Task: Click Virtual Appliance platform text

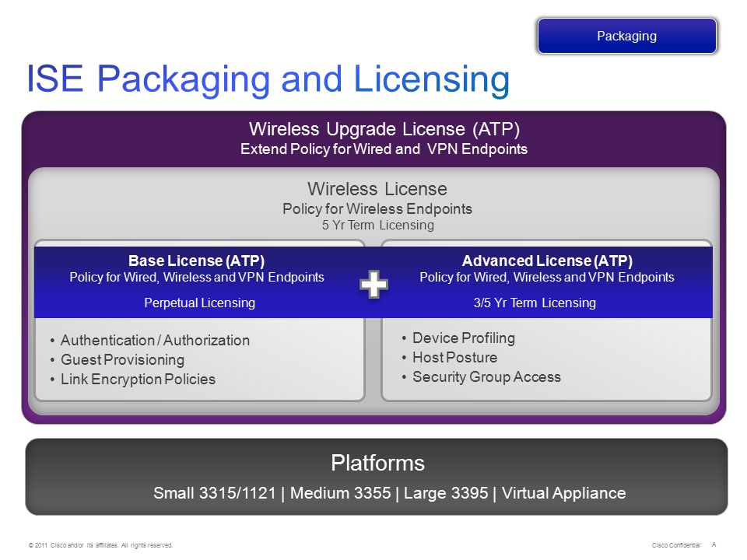Action: pyautogui.click(x=563, y=493)
